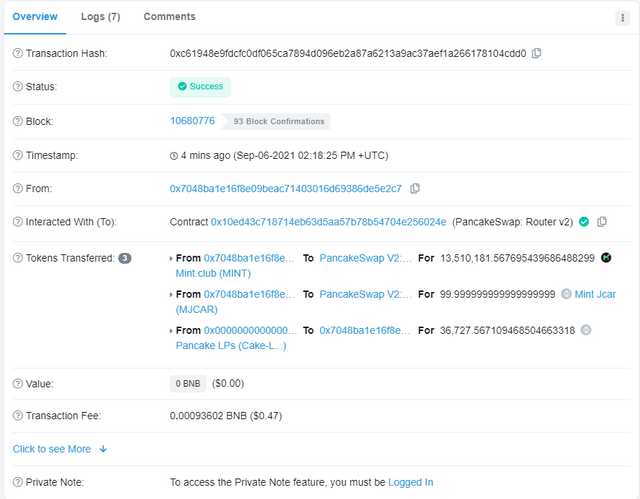Click the help icon beside Transaction Fee
Image resolution: width=640 pixels, height=499 pixels.
18,416
